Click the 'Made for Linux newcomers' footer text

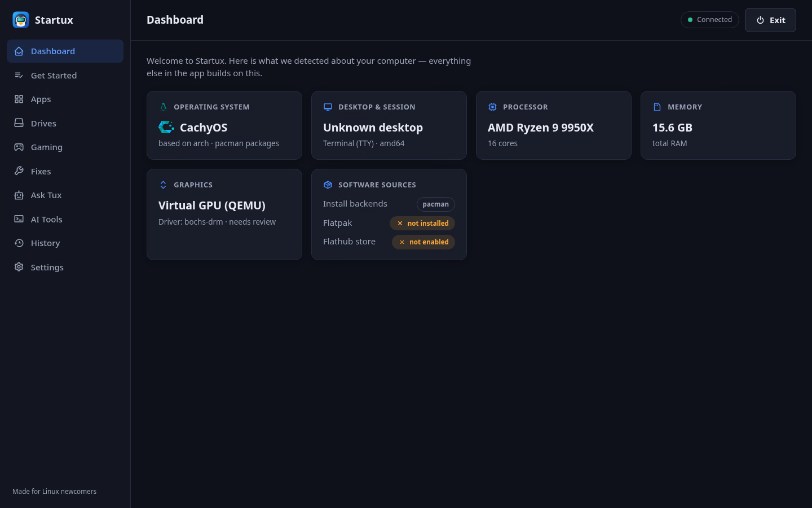point(54,492)
